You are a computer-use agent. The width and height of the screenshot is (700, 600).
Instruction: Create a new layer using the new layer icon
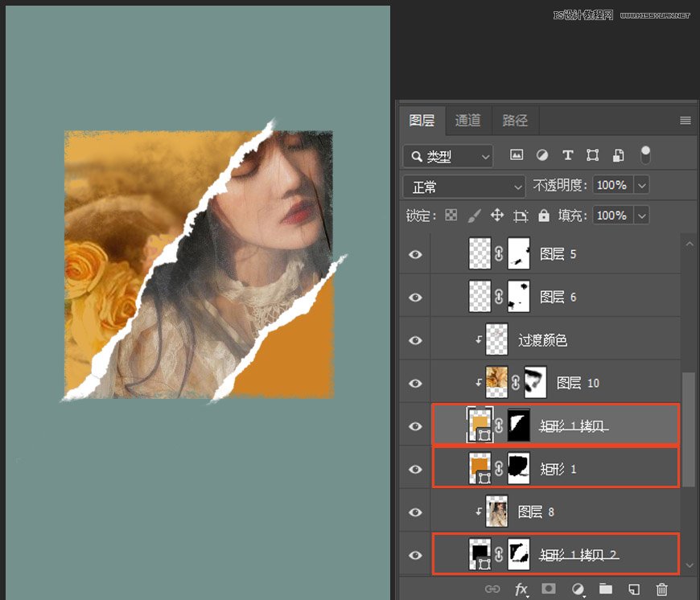click(x=632, y=589)
